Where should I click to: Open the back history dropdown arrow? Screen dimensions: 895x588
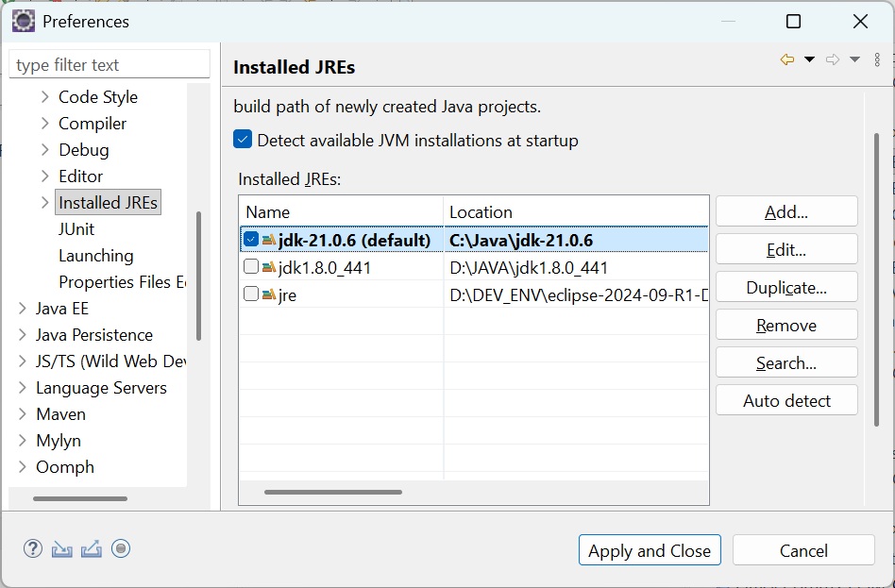click(x=809, y=59)
